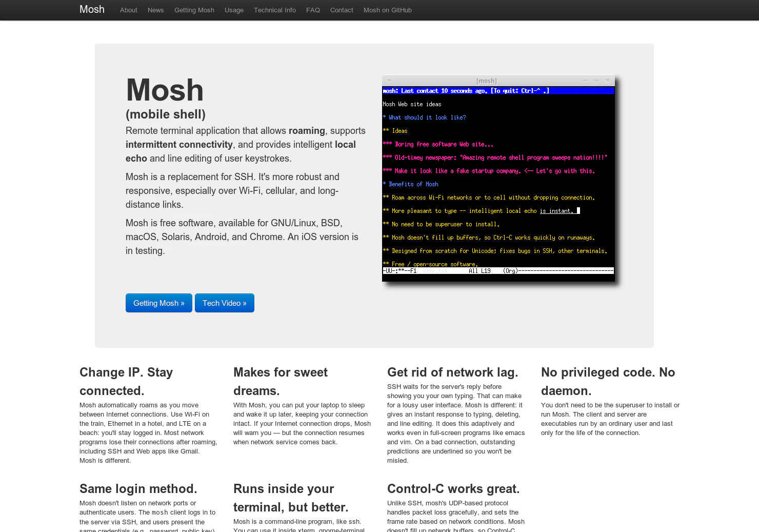Image resolution: width=759 pixels, height=532 pixels.
Task: Click the bold word 'roaming' in intro
Action: point(307,131)
